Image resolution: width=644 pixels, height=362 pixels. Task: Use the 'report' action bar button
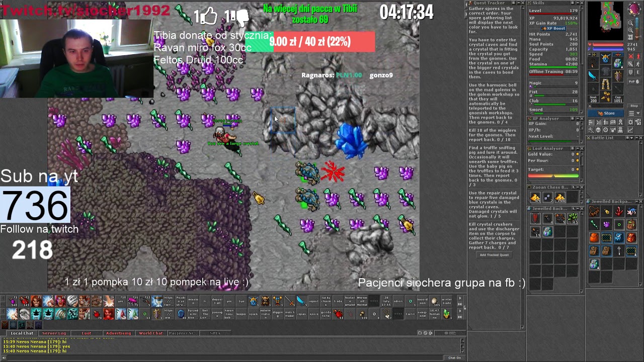click(x=314, y=301)
